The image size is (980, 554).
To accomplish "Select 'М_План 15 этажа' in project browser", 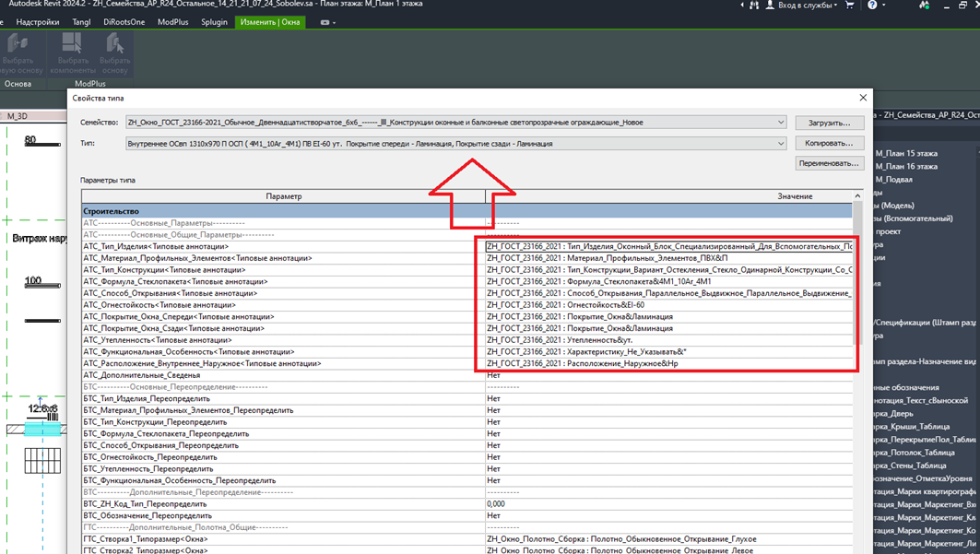I will coord(906,153).
